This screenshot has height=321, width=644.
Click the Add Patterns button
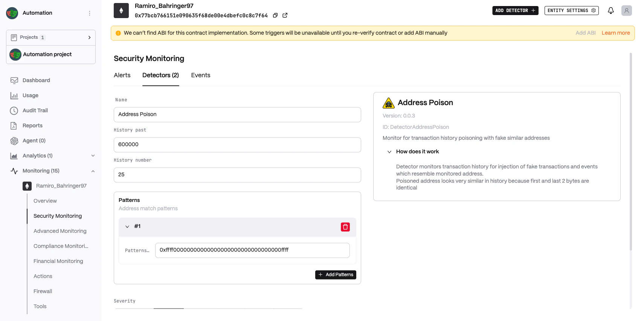coord(336,275)
